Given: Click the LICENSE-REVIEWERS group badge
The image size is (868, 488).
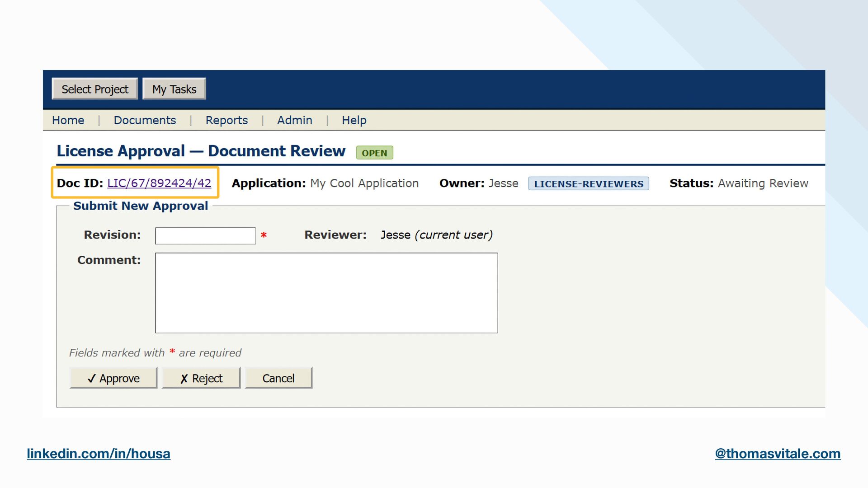Looking at the screenshot, I should 589,183.
